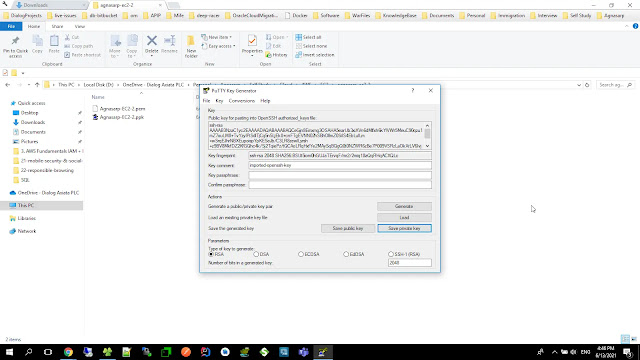
Task: Click in the Key passphrase field
Action: (x=340, y=175)
